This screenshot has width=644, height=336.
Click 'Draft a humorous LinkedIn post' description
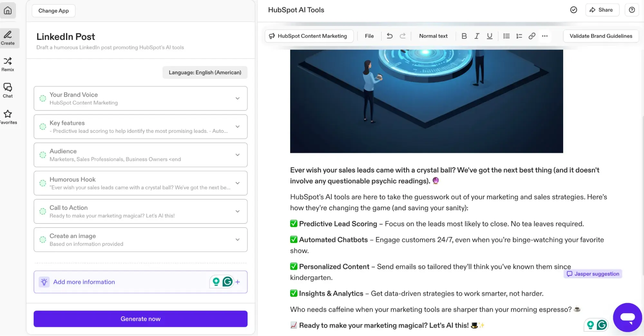110,47
